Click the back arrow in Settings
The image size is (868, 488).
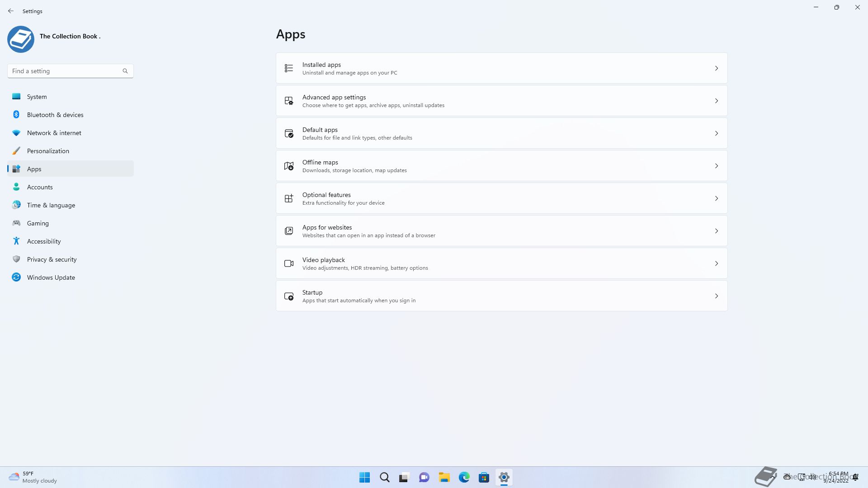pos(11,11)
